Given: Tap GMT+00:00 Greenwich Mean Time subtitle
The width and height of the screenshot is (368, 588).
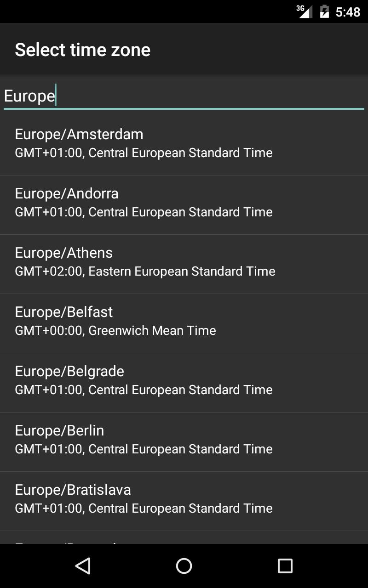Looking at the screenshot, I should pyautogui.click(x=115, y=331).
